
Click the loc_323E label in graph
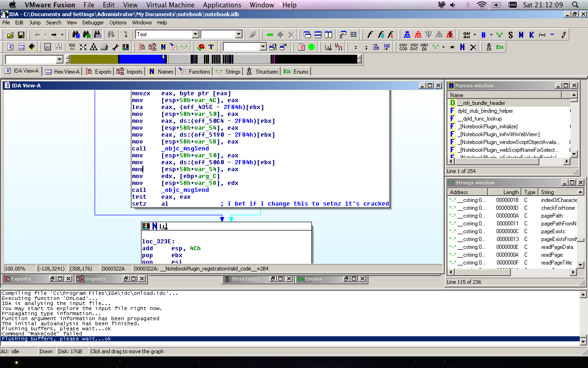click(158, 241)
